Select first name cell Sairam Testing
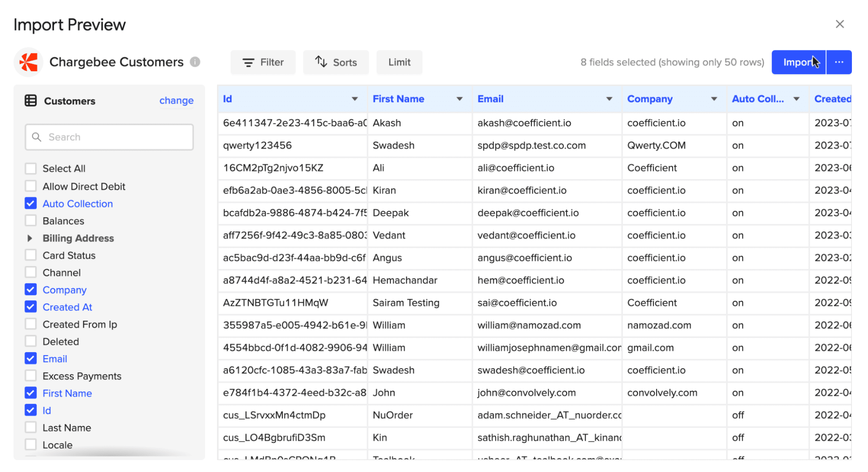 tap(420, 303)
